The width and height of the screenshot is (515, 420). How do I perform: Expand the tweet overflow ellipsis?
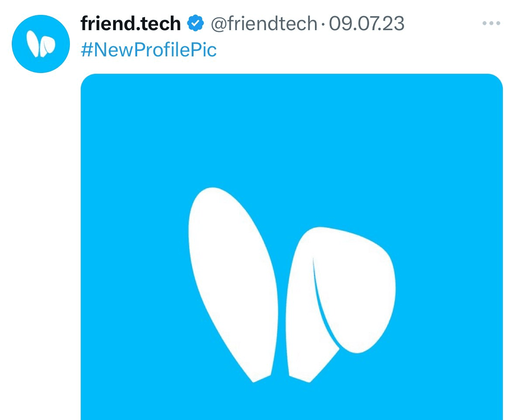(491, 23)
